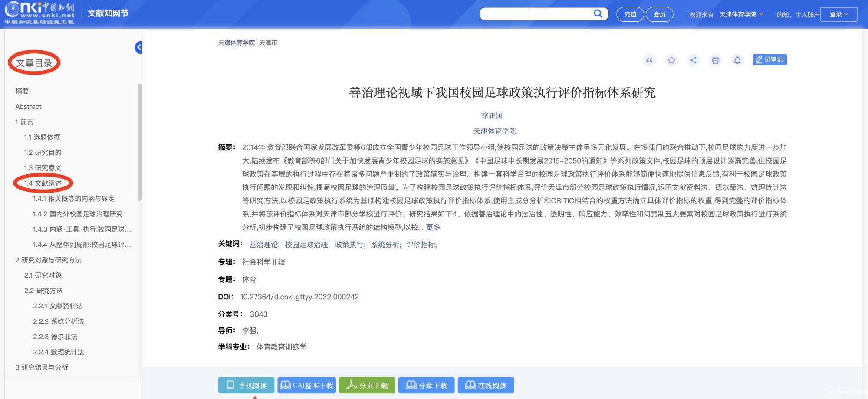
Task: Select 1.4 文献综述 in the directory
Action: pyautogui.click(x=43, y=183)
